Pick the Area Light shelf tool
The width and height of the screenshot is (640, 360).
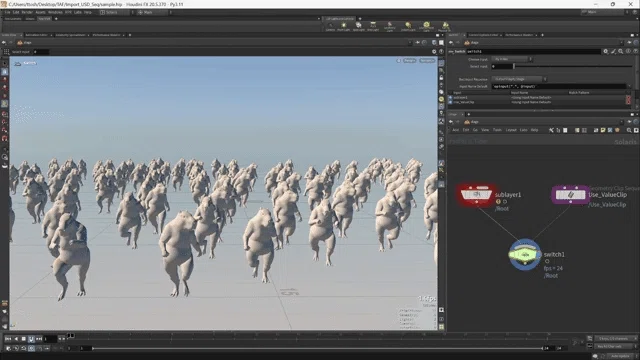373,27
